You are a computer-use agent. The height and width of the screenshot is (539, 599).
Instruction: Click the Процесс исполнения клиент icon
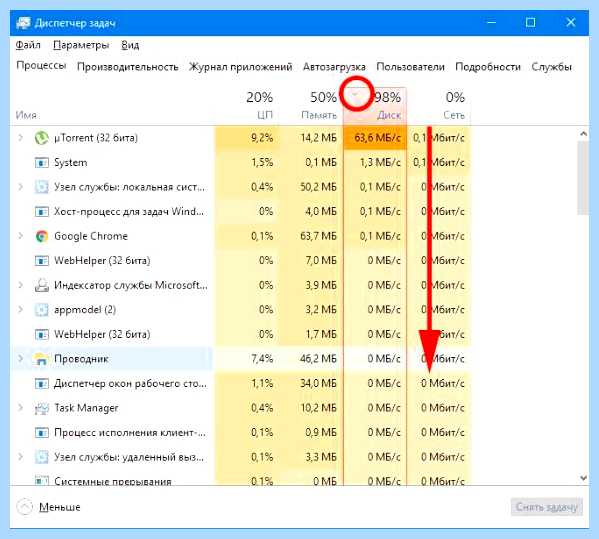click(x=41, y=433)
